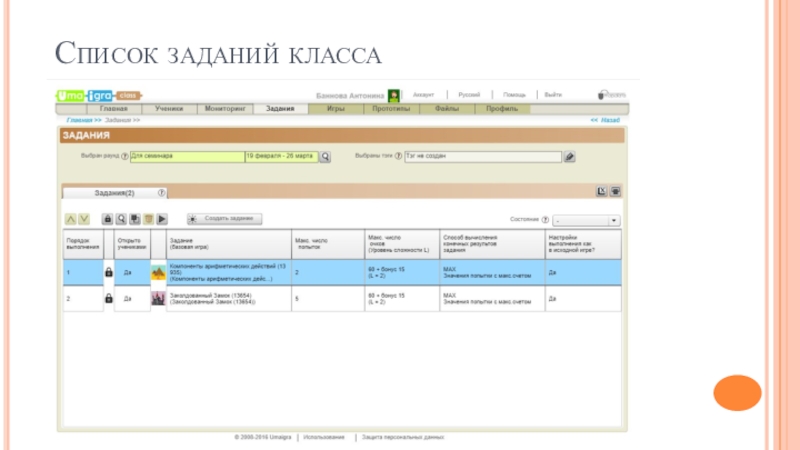Click the Макс. число очков column header
This screenshot has width=800, height=450.
pos(402,244)
